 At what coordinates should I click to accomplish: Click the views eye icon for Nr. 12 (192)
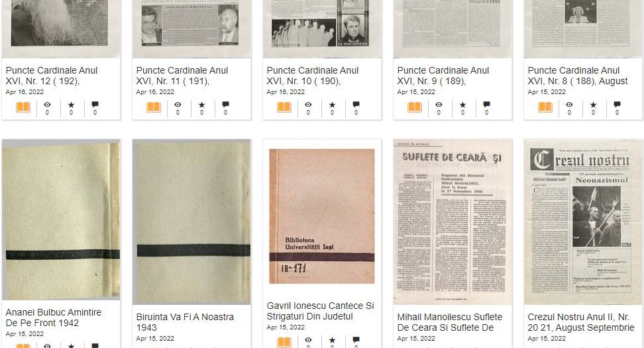[x=47, y=105]
